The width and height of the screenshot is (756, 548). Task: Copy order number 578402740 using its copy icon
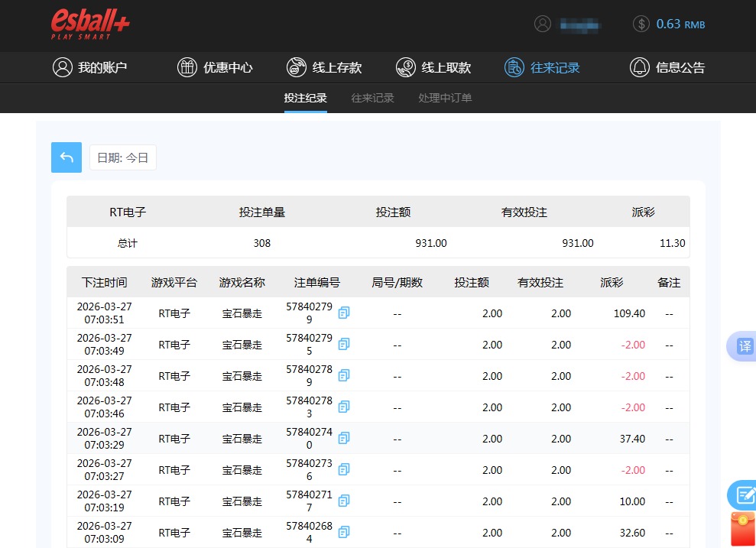pyautogui.click(x=343, y=438)
